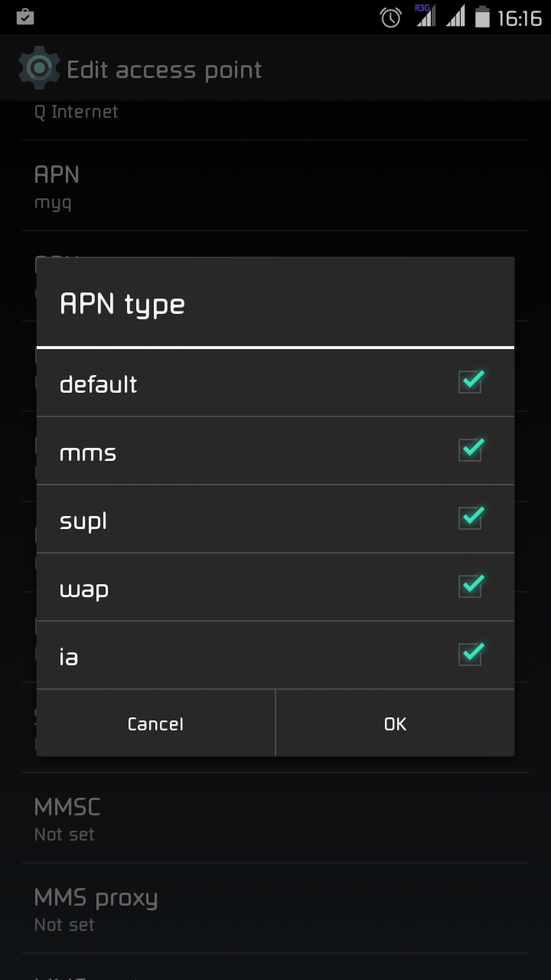Disable the wap APN type checkbox
Image resolution: width=551 pixels, height=980 pixels.
[x=471, y=586]
